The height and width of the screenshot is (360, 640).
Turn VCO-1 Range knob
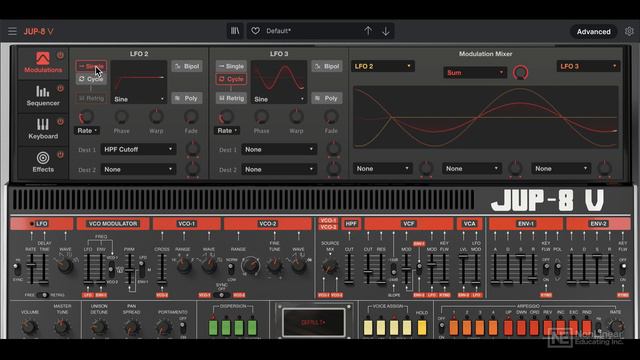pyautogui.click(x=184, y=266)
